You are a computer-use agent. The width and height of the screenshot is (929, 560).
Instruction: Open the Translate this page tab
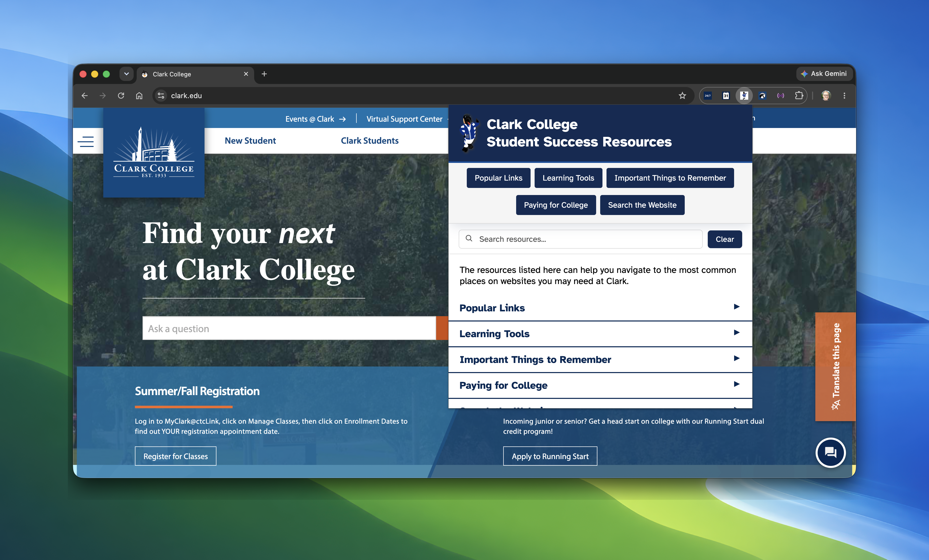coord(836,367)
